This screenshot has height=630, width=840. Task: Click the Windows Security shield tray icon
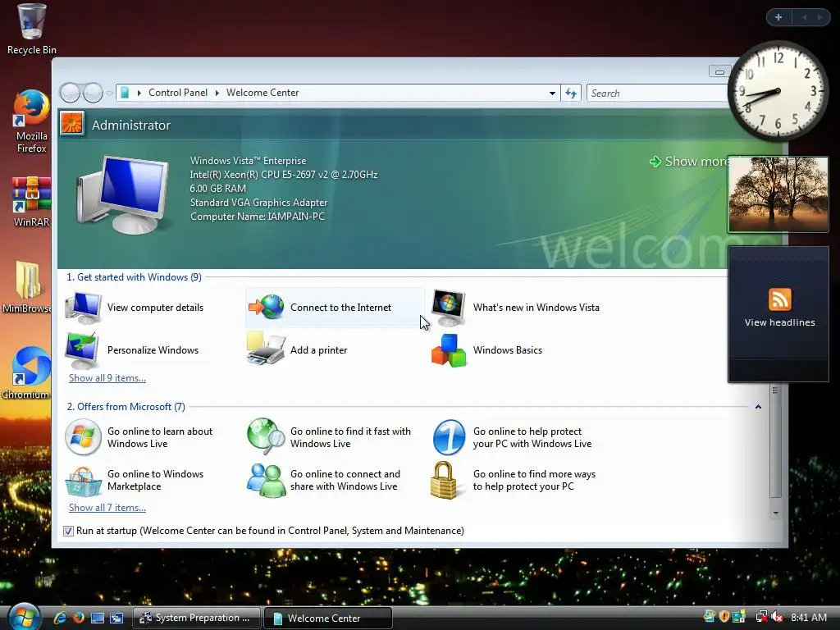(724, 617)
